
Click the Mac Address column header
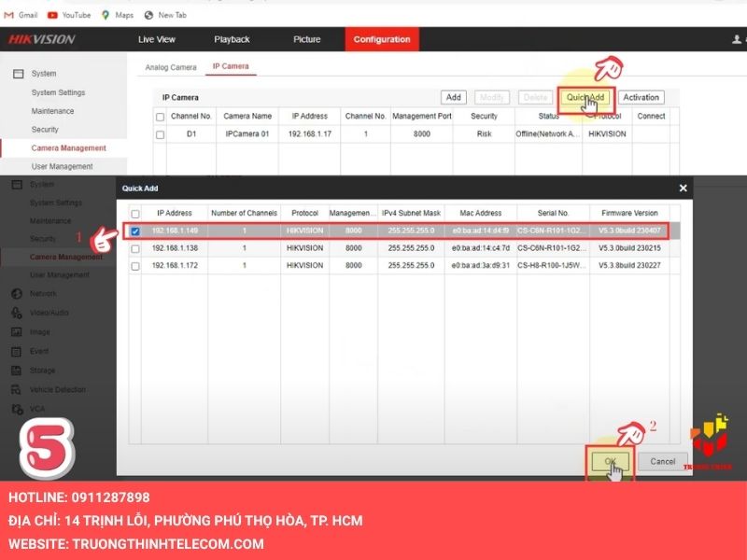pos(480,213)
